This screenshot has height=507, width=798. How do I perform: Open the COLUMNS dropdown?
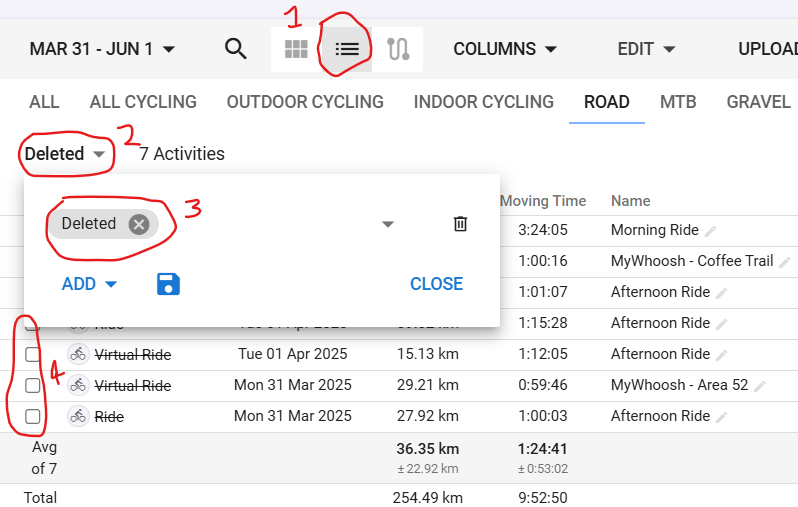(505, 49)
